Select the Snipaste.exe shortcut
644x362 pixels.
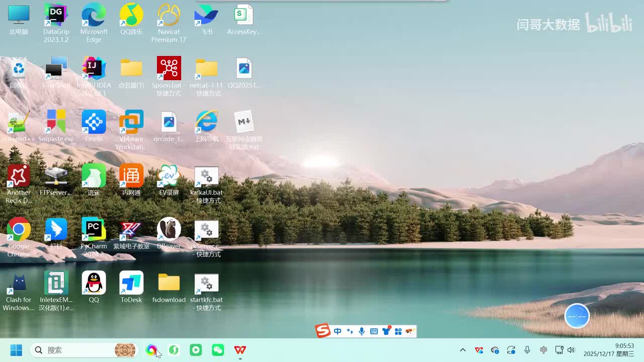(56, 127)
